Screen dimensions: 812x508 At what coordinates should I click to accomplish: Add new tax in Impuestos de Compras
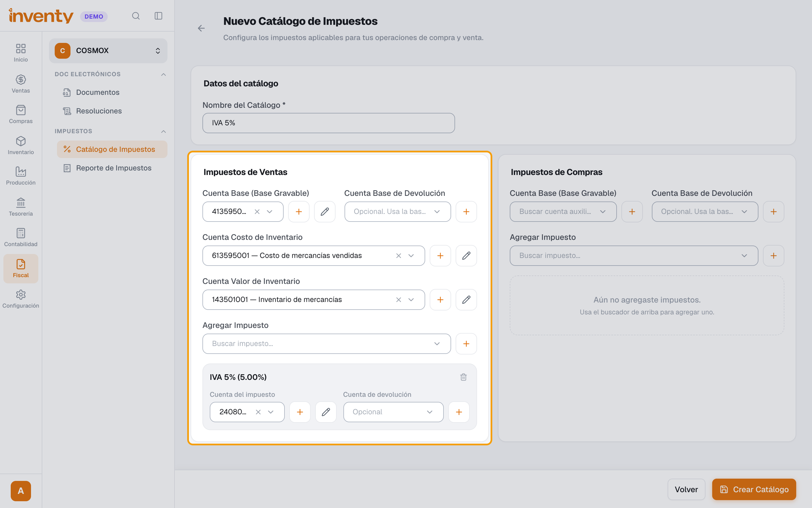(773, 256)
